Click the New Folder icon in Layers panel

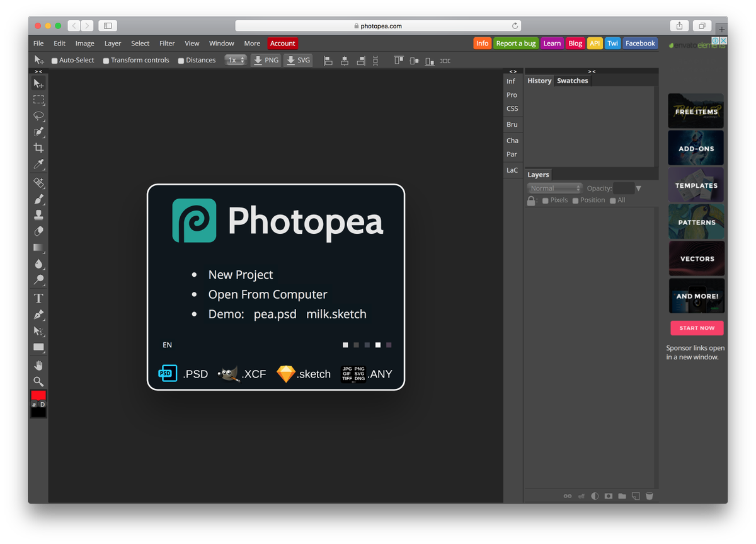point(622,496)
